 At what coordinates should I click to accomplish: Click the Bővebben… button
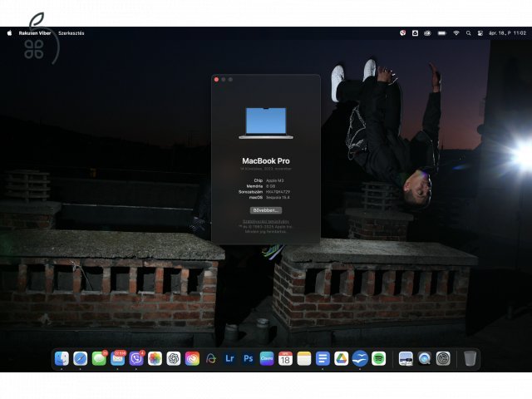click(266, 210)
